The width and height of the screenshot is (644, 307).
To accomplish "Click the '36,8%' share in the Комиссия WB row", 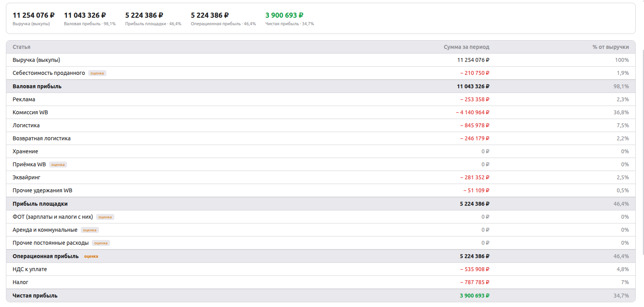I will pos(621,112).
